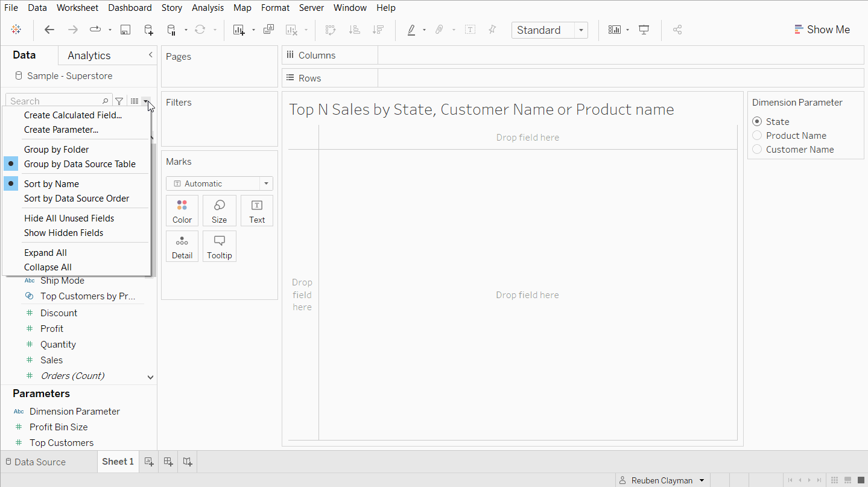Viewport: 868px width, 487px height.
Task: Open Presentation Mode from the toolbar
Action: [x=644, y=30]
